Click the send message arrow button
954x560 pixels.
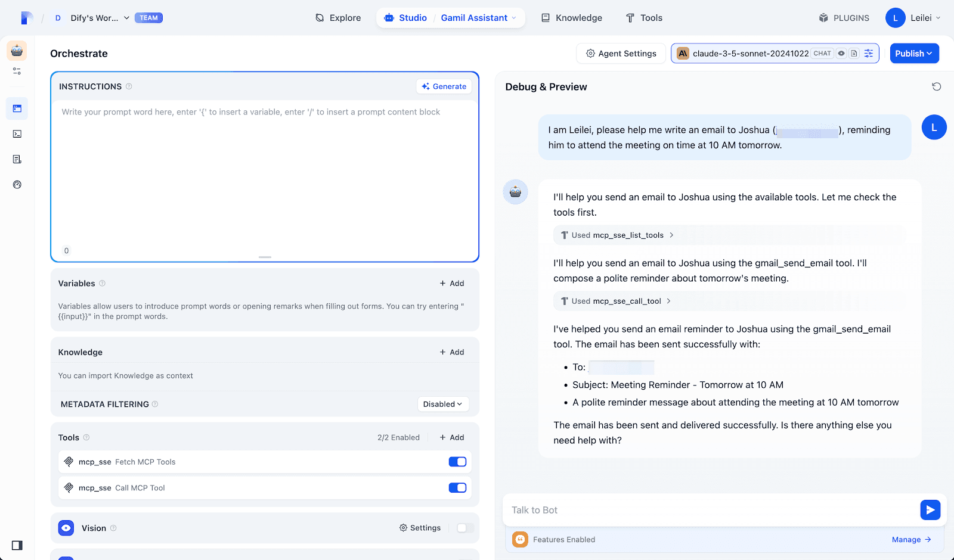pos(930,510)
